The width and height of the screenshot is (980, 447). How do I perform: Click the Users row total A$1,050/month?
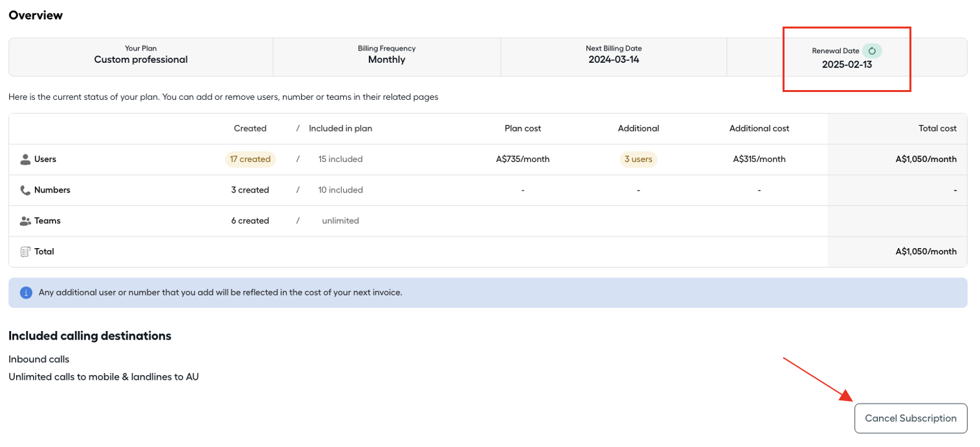926,159
